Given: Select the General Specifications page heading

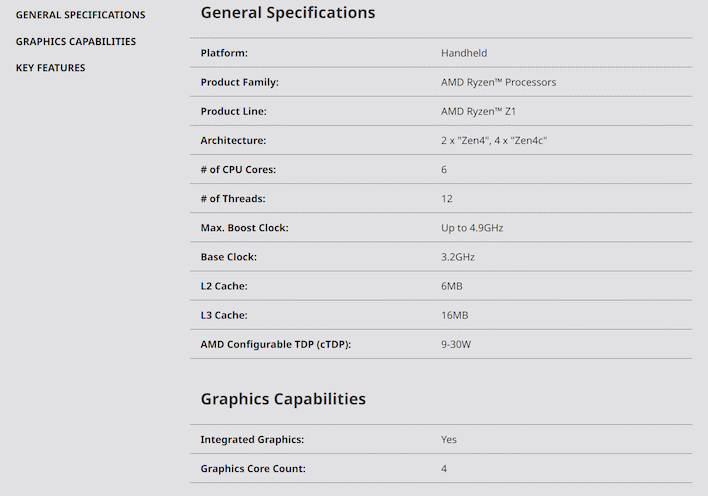Looking at the screenshot, I should (288, 13).
